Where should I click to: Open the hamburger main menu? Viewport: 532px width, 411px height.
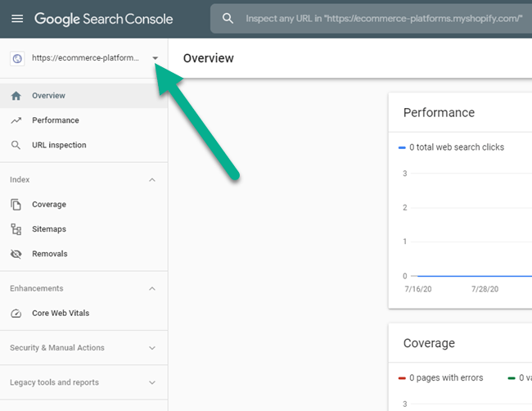(x=17, y=18)
